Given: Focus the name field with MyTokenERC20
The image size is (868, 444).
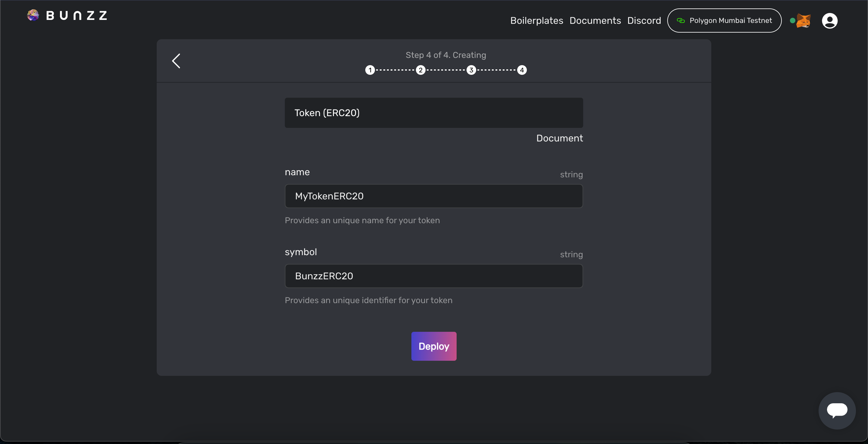Looking at the screenshot, I should (x=434, y=196).
